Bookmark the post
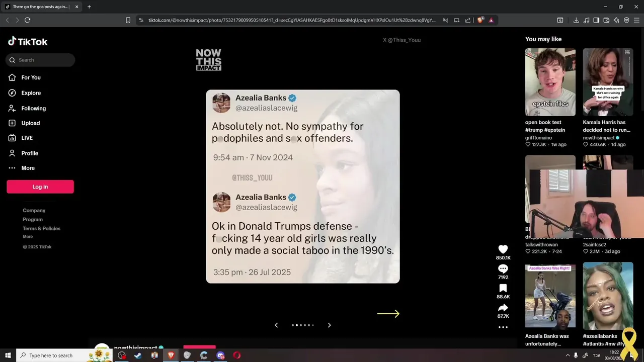Image resolution: width=644 pixels, height=362 pixels. click(503, 288)
